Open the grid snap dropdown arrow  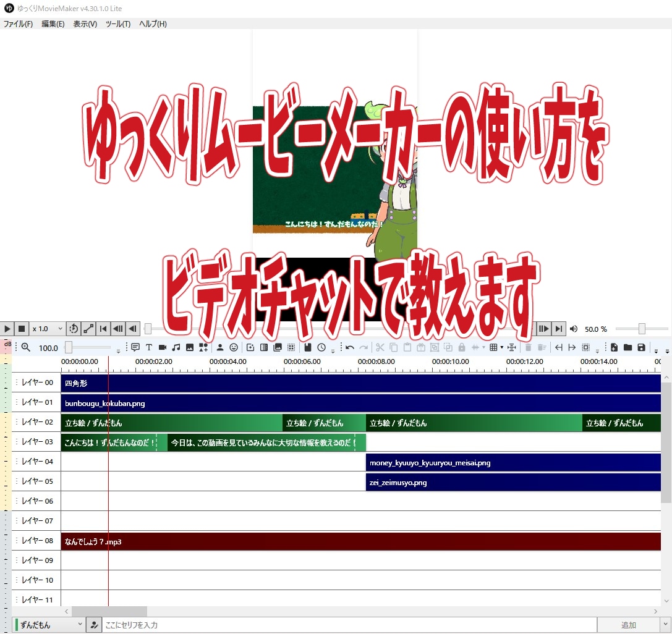pos(502,347)
